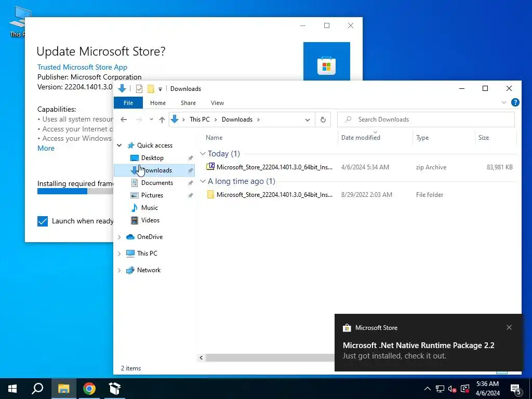
Task: Click the installer progress bar
Action: pos(75,191)
